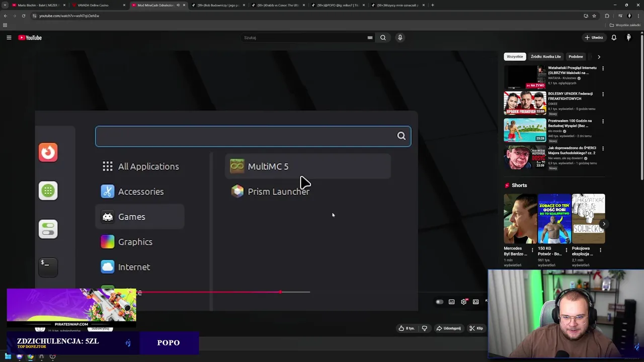Select the Źródło: Kostka Lite chip
The height and width of the screenshot is (362, 644).
tap(546, 57)
